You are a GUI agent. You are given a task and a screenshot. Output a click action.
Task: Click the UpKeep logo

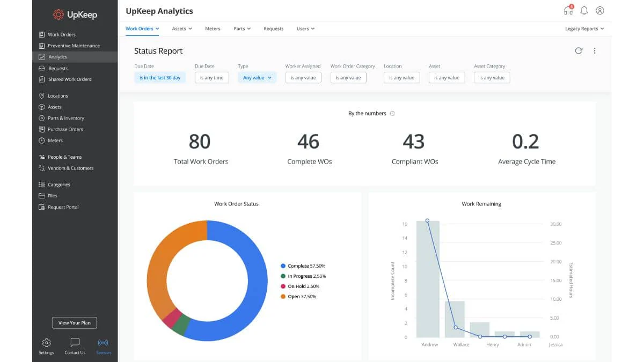[75, 14]
